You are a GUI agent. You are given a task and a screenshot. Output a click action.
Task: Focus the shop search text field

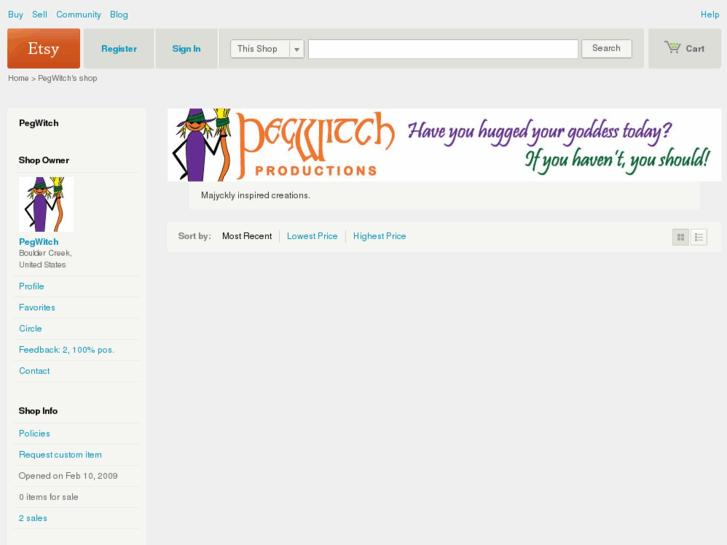[x=443, y=49]
